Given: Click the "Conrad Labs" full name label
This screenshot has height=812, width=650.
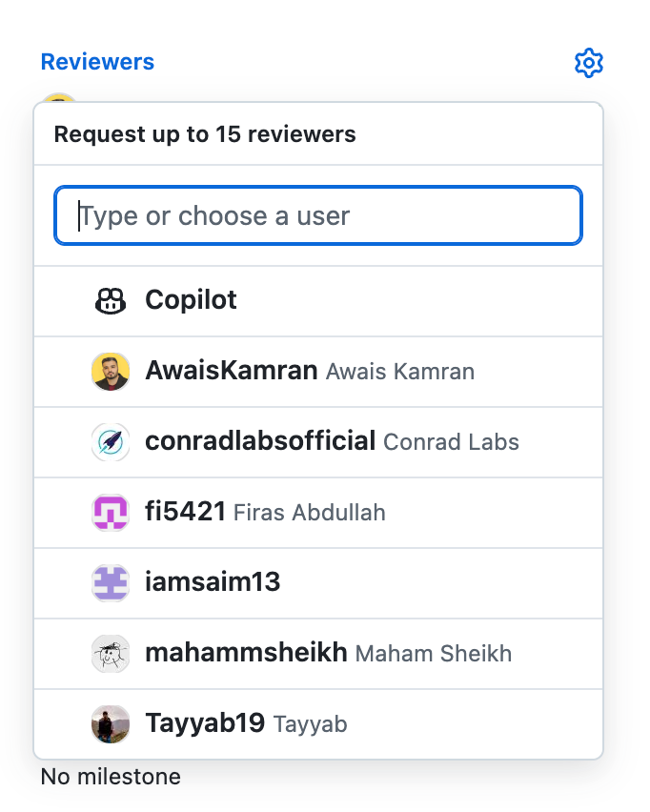Looking at the screenshot, I should point(451,442).
